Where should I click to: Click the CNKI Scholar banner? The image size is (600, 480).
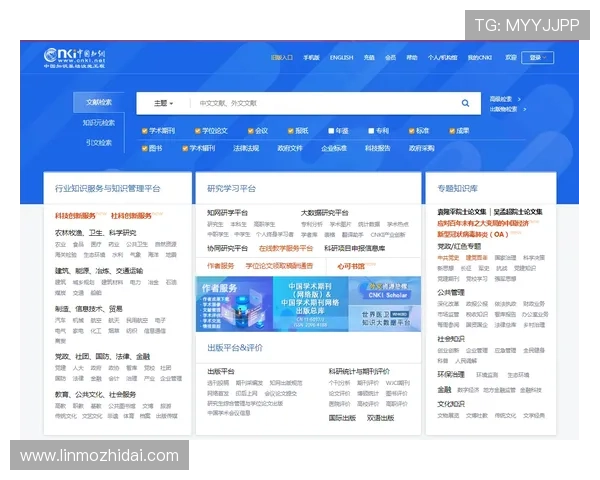click(x=385, y=291)
